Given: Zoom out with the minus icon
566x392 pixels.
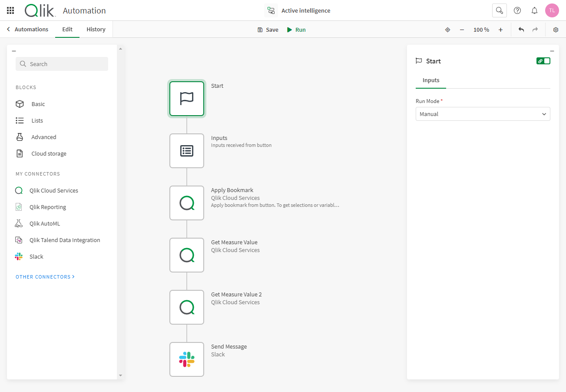Looking at the screenshot, I should click(x=462, y=30).
